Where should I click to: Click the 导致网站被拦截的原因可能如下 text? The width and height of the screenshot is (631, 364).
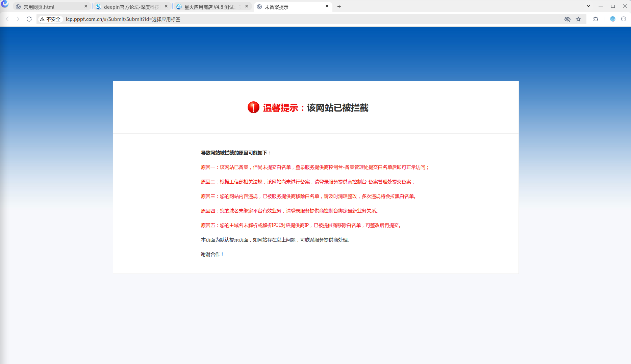point(236,153)
